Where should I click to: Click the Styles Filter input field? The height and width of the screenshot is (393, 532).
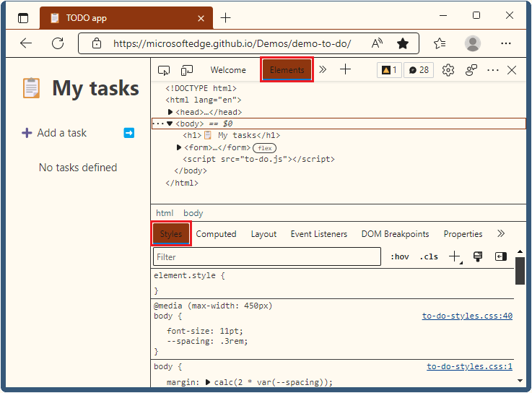[267, 256]
